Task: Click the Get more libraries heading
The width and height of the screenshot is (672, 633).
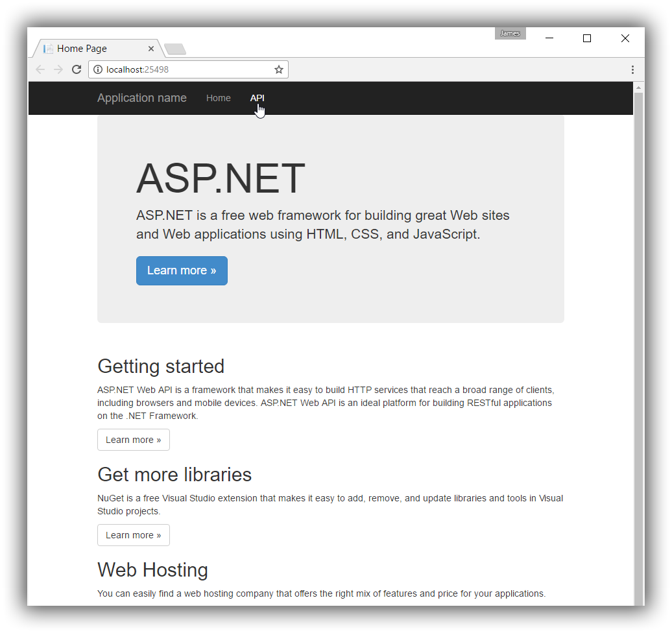Action: pos(174,475)
